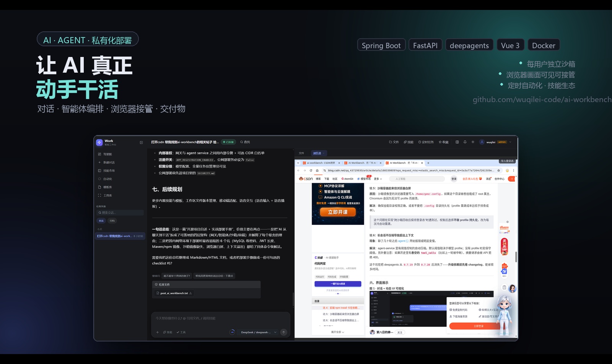The width and height of the screenshot is (612, 364).
Task: Switch to the 文件 panel tab
Action: [301, 153]
